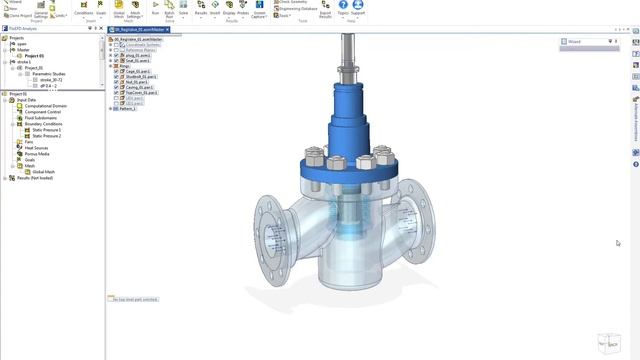Uncheck the Nut_01.par:1 checkbox
The image size is (640, 360).
click(x=116, y=82)
